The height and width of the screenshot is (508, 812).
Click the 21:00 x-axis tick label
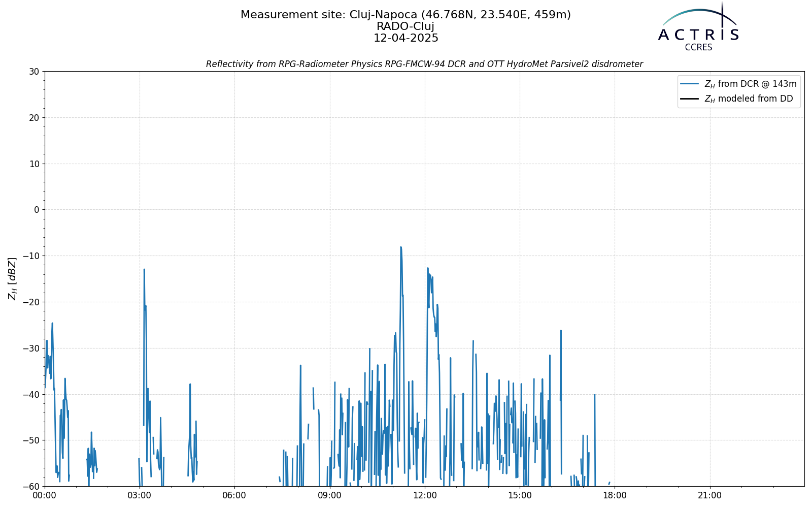[x=709, y=495]
